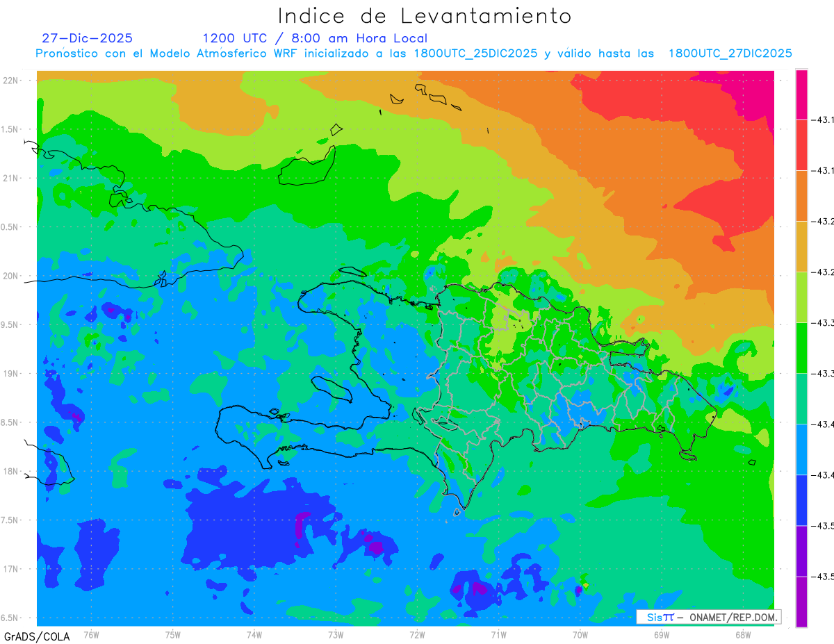Click the '20N' latitude label

tap(11, 276)
